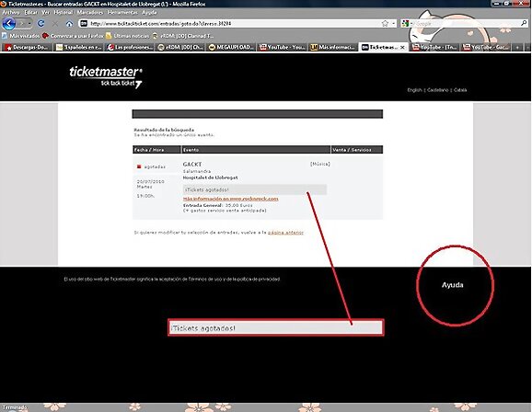Screen dimensions: 532x412
Task: Click the Ayuda help link
Action: (453, 285)
